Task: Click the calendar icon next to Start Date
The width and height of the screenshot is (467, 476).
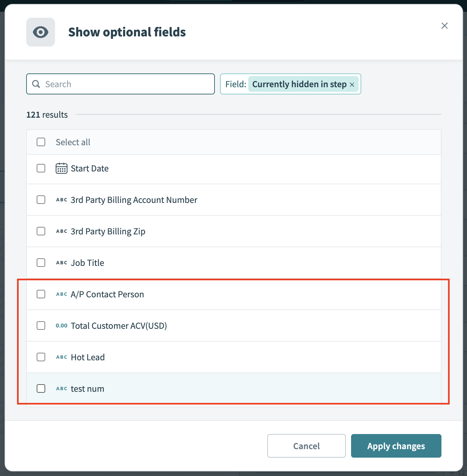Action: coord(61,168)
